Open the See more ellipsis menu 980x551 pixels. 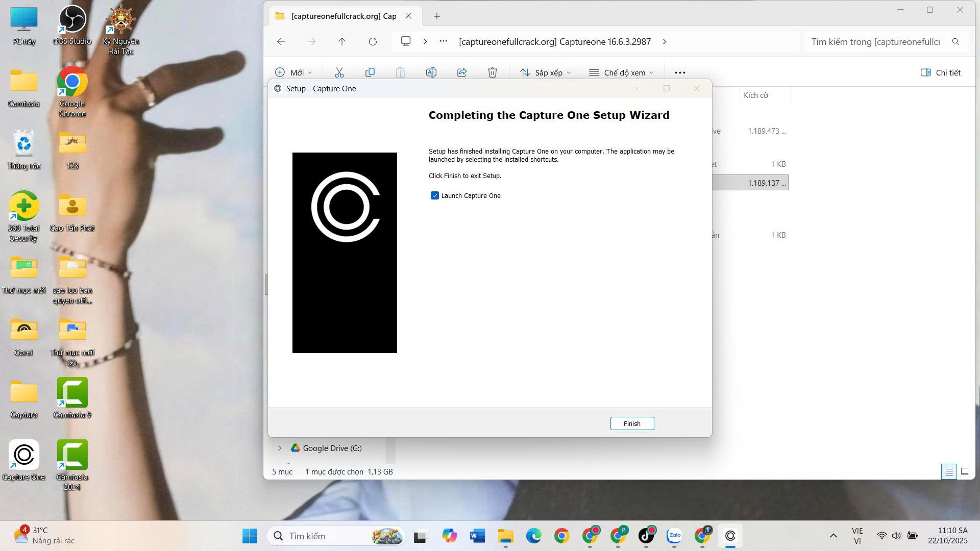(x=679, y=72)
